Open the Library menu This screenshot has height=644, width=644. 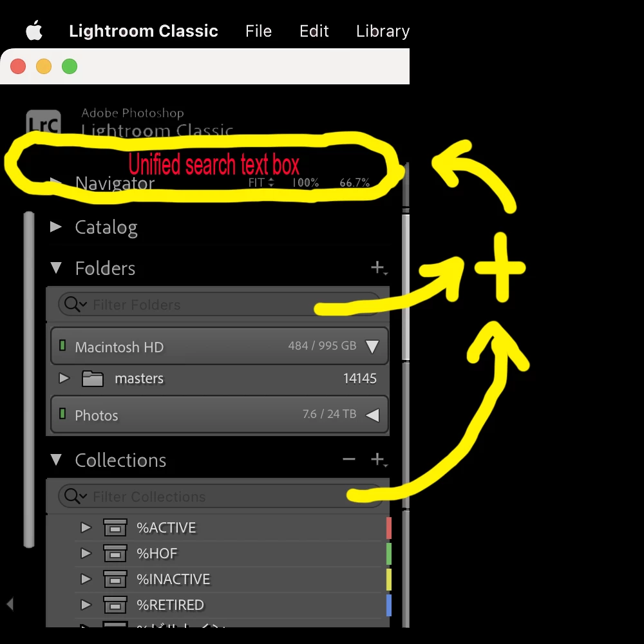point(383,31)
